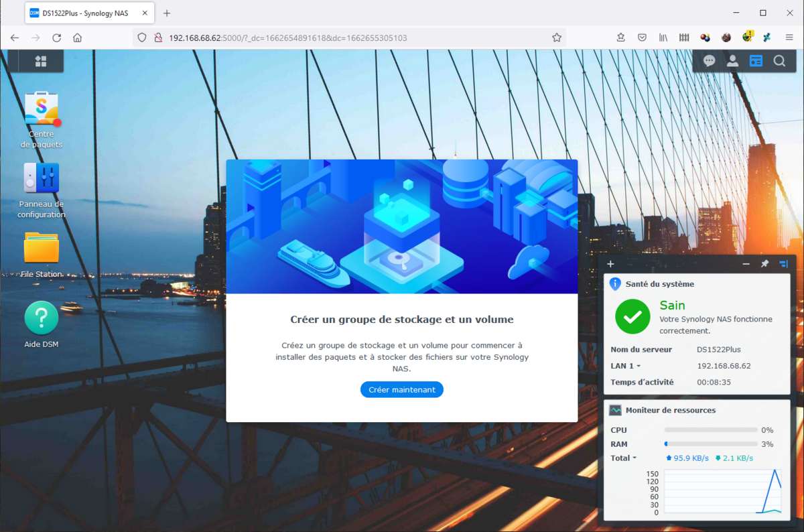Open the DSM user options icon
This screenshot has width=804, height=532.
point(732,61)
